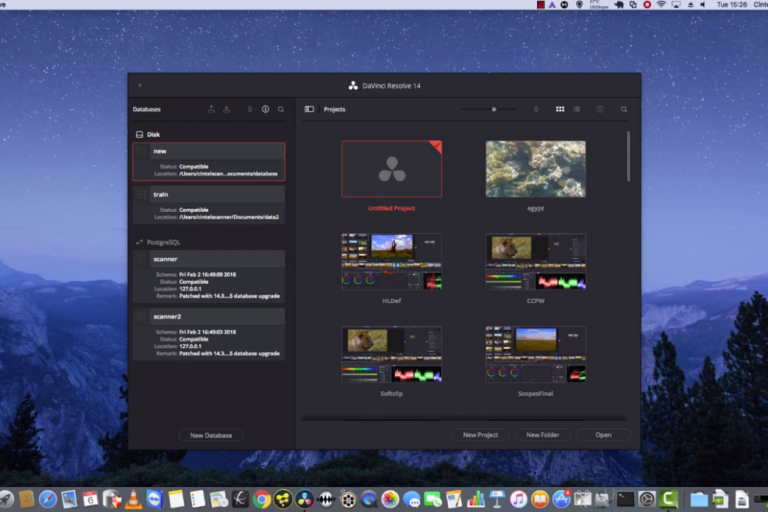Image resolution: width=768 pixels, height=512 pixels.
Task: Switch projects to thumbnail grid view
Action: [560, 109]
